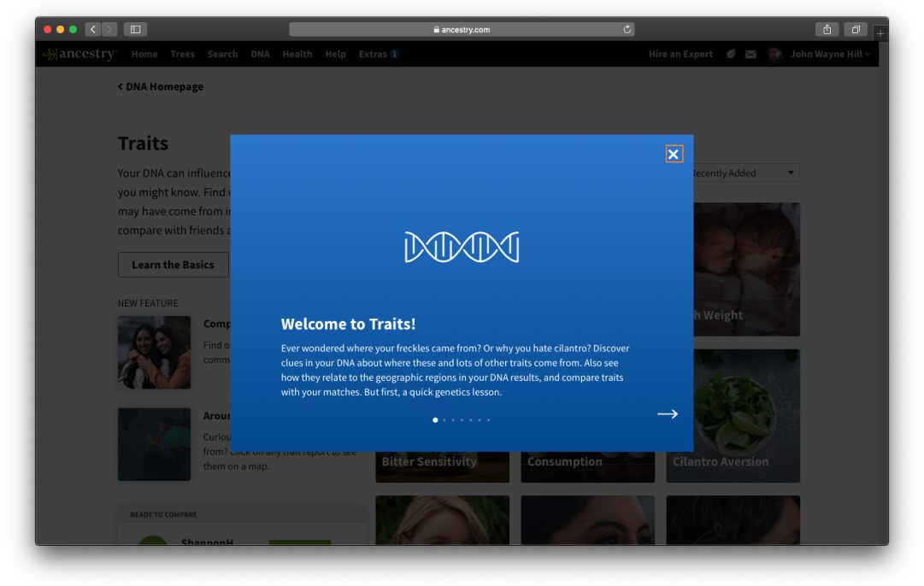Toggle the Safari sidebar
The width and height of the screenshot is (924, 586).
(x=136, y=29)
